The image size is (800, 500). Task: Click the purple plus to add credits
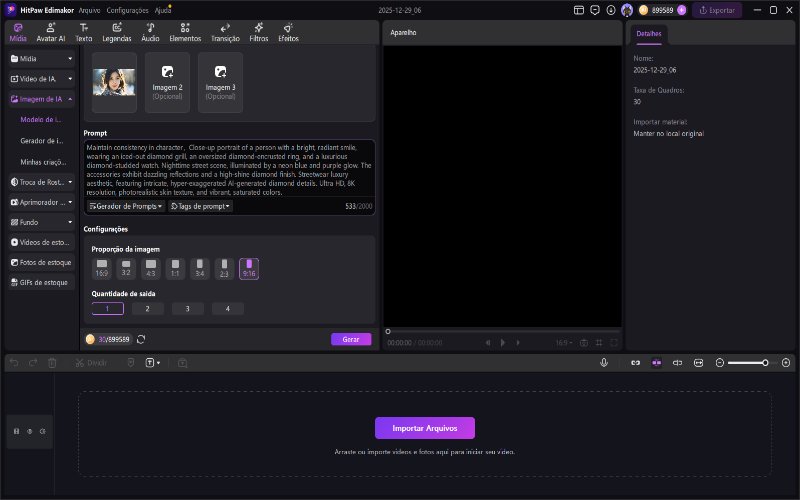pos(682,10)
